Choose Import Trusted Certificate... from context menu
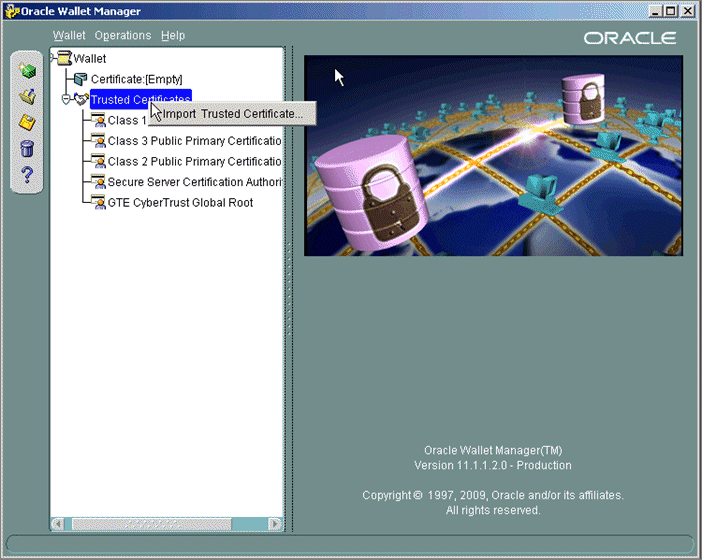 [x=232, y=114]
